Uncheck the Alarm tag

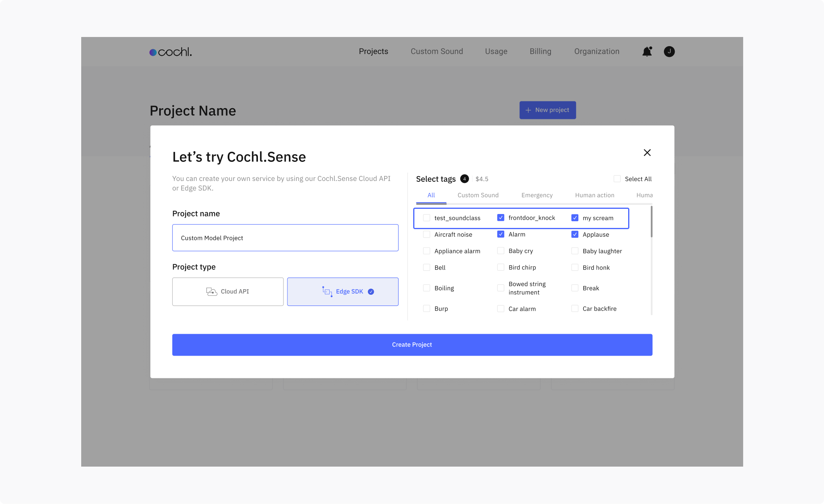click(x=501, y=234)
